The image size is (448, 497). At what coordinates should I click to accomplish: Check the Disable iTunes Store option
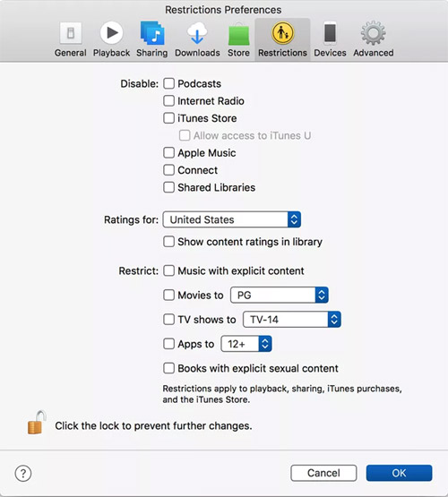coord(168,118)
